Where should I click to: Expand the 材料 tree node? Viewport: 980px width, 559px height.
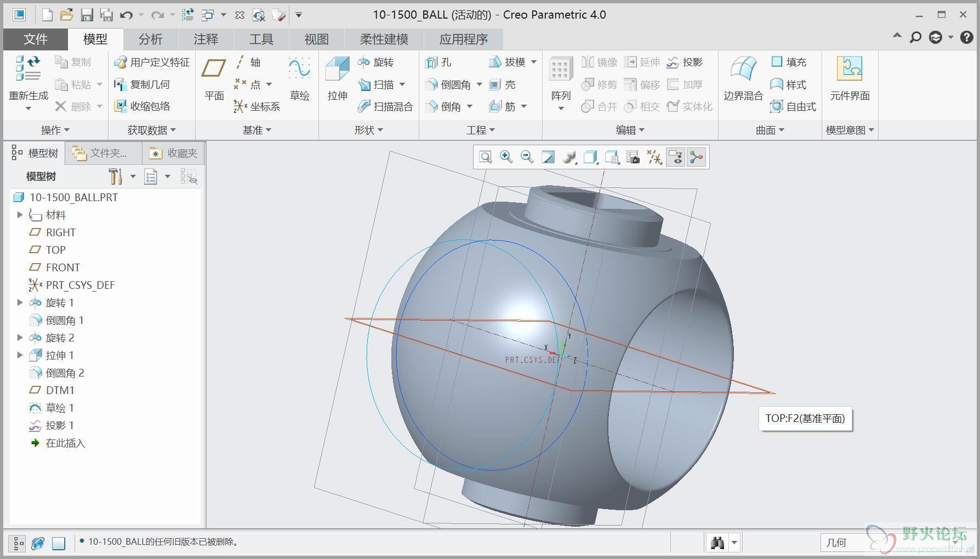(x=20, y=215)
